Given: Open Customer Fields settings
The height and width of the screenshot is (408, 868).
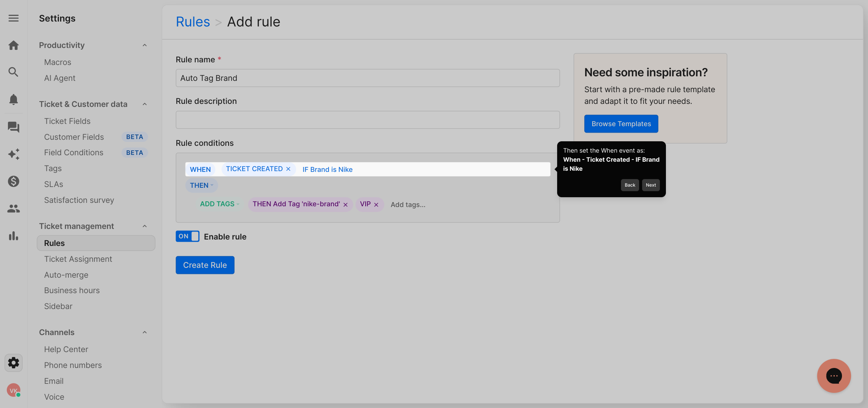Looking at the screenshot, I should 74,137.
